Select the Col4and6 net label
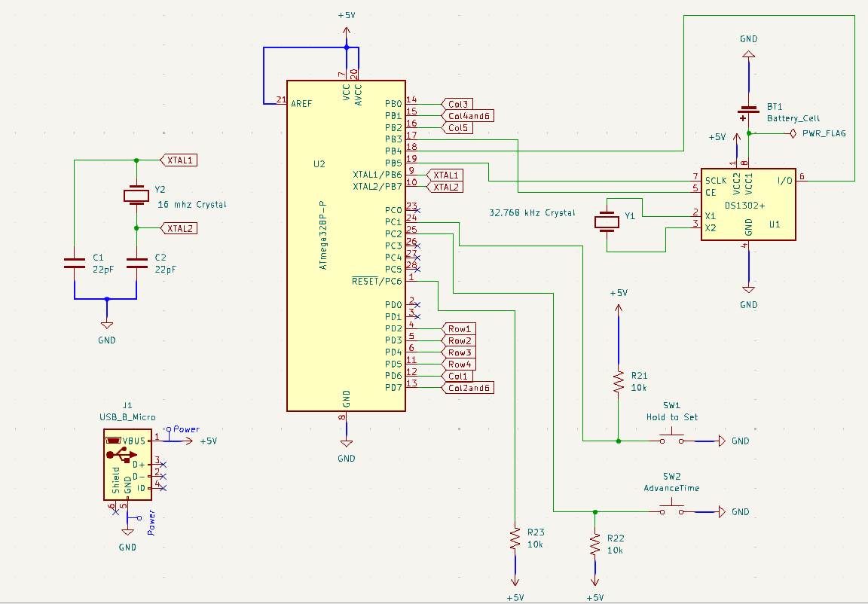 tap(469, 116)
